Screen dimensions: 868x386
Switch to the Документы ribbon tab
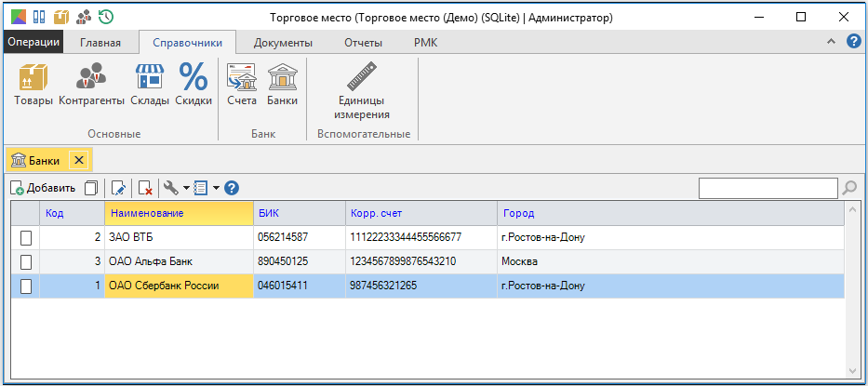283,43
